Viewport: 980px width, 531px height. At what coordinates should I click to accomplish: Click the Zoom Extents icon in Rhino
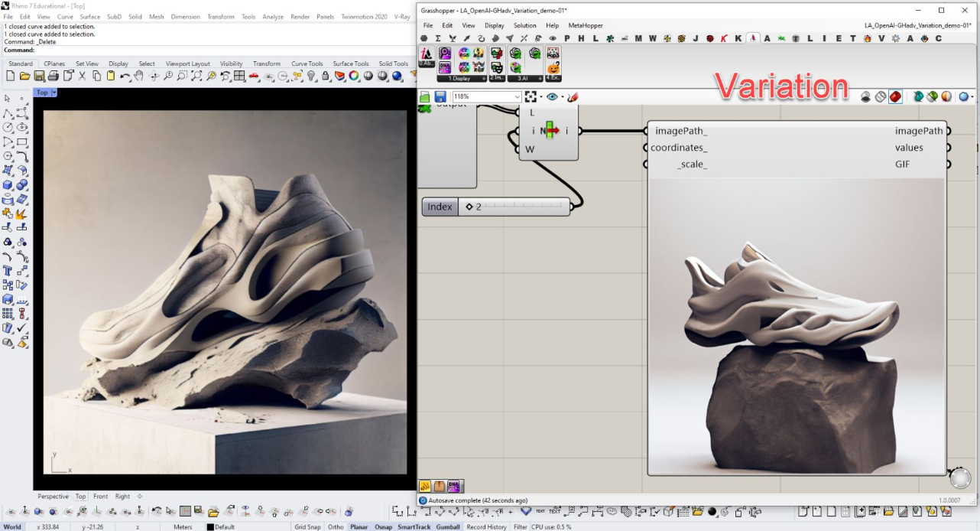(x=196, y=77)
